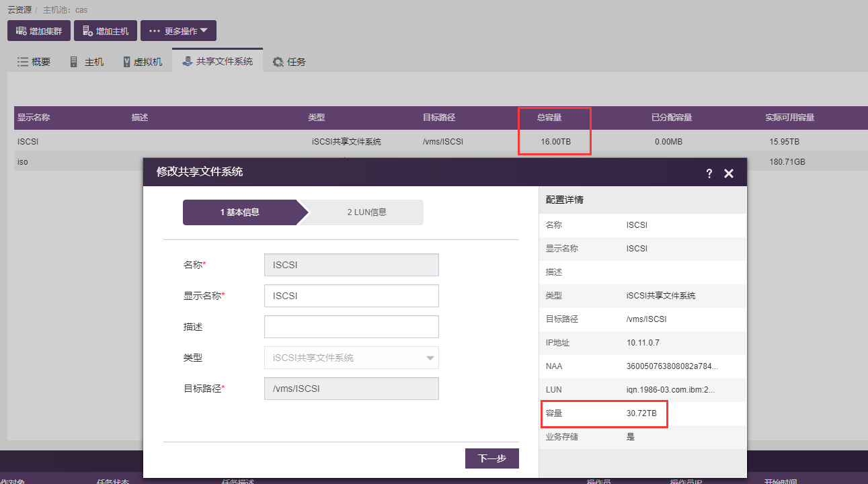The image size is (868, 484).
Task: Sort by 已分配容量 column header
Action: (672, 118)
